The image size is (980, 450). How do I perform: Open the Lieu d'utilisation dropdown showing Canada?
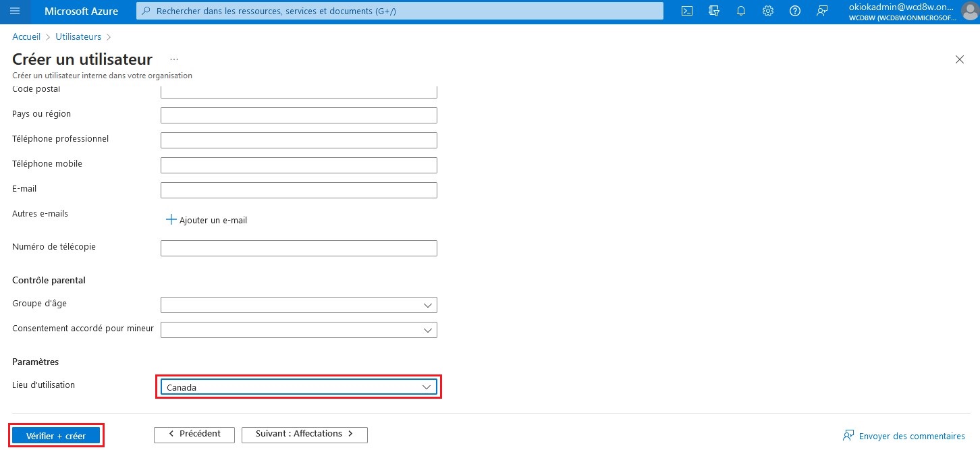299,387
